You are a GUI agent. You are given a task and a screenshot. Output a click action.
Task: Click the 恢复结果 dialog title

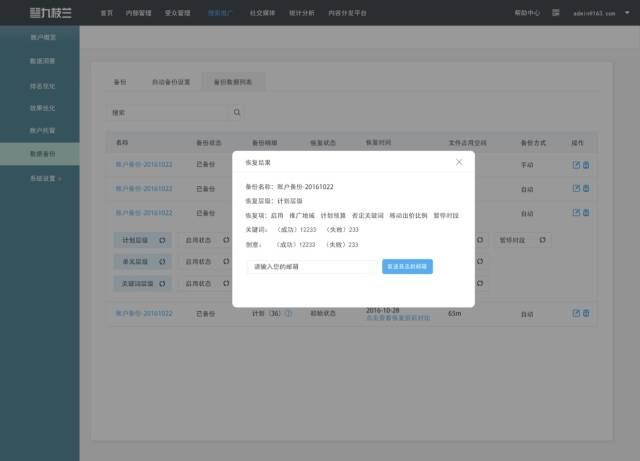[258, 163]
